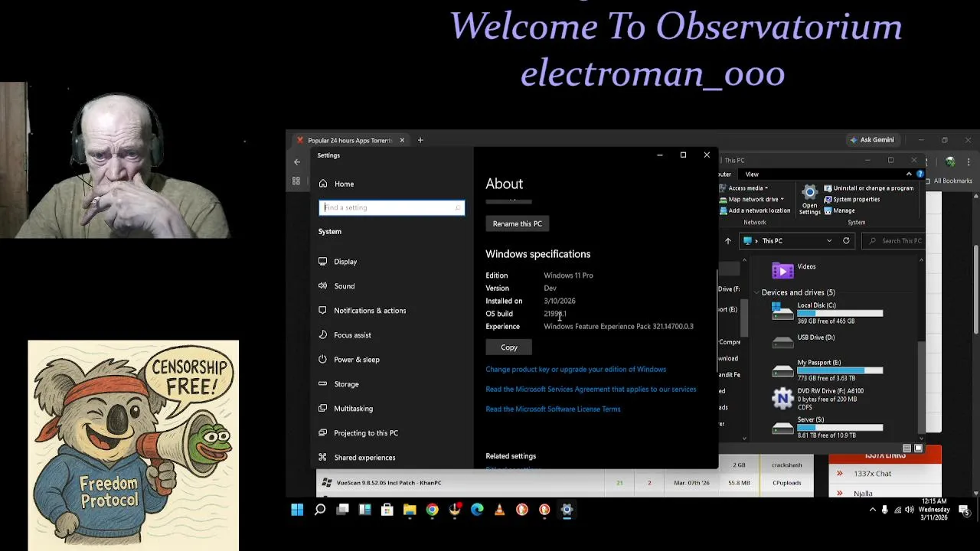Click Open Settings icon in This PC ribbon
980x551 pixels.
809,198
